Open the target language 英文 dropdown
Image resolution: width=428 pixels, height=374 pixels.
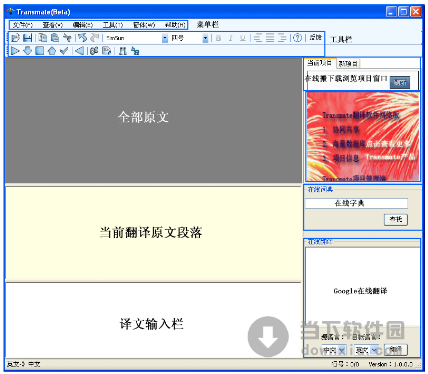367,350
